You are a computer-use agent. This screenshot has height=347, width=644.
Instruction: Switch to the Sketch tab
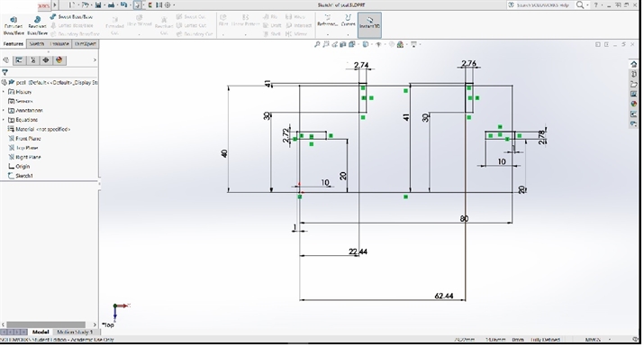[x=37, y=43]
